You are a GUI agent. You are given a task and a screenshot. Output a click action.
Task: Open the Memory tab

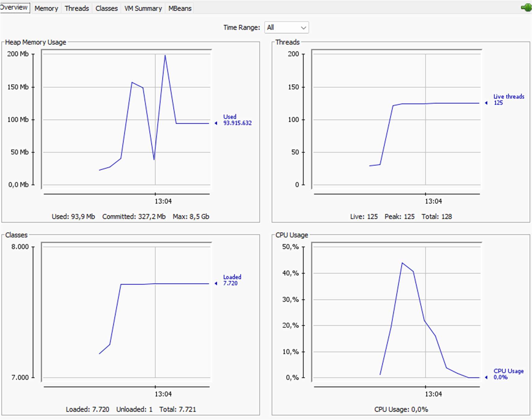(46, 8)
